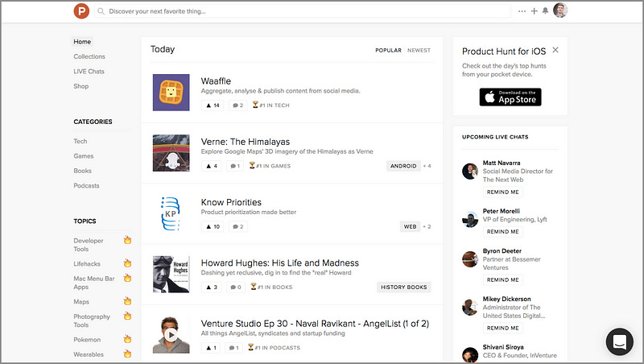Open Matt Navarra's avatar in live chats
This screenshot has width=644, height=364.
470,171
